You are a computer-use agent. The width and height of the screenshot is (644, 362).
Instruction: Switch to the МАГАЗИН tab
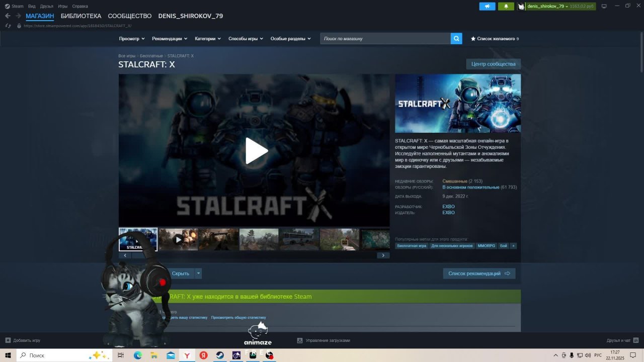pos(40,16)
